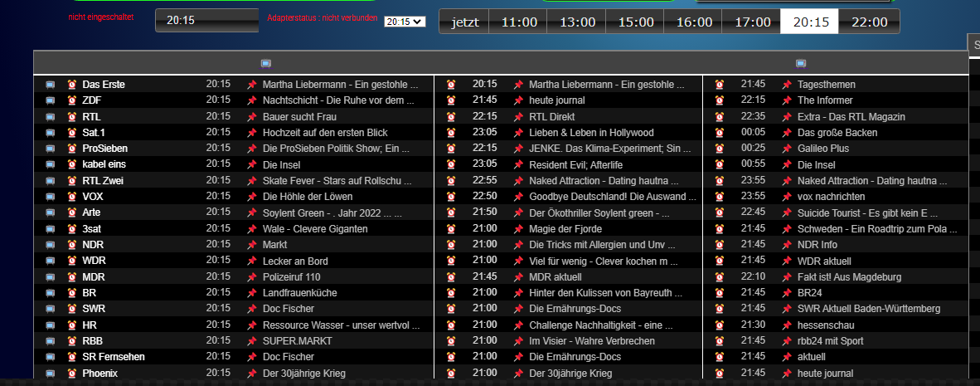This screenshot has height=386, width=980.
Task: Click TV icon beside Phoenix channel
Action: pos(50,374)
